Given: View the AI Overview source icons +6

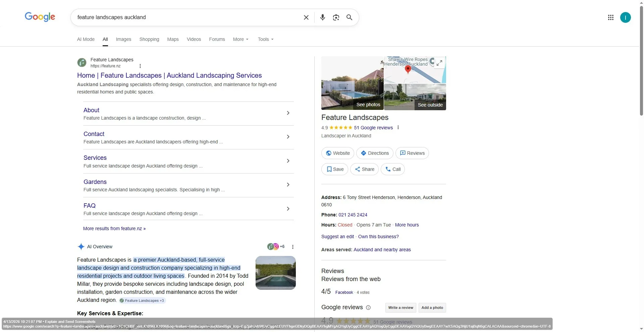Looking at the screenshot, I should pos(276,247).
